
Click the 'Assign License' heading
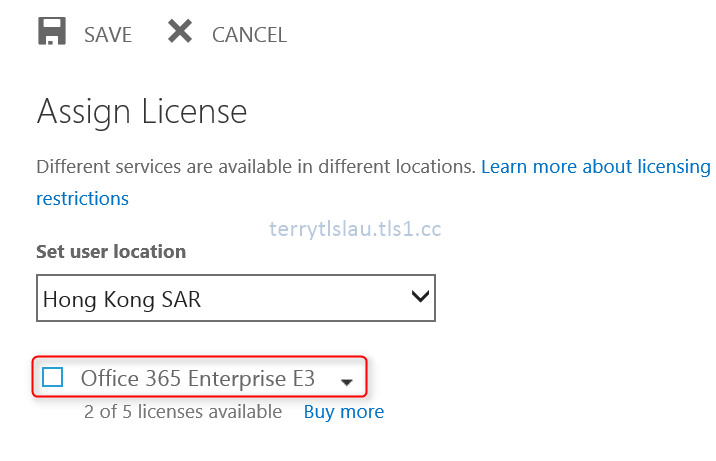tap(142, 112)
